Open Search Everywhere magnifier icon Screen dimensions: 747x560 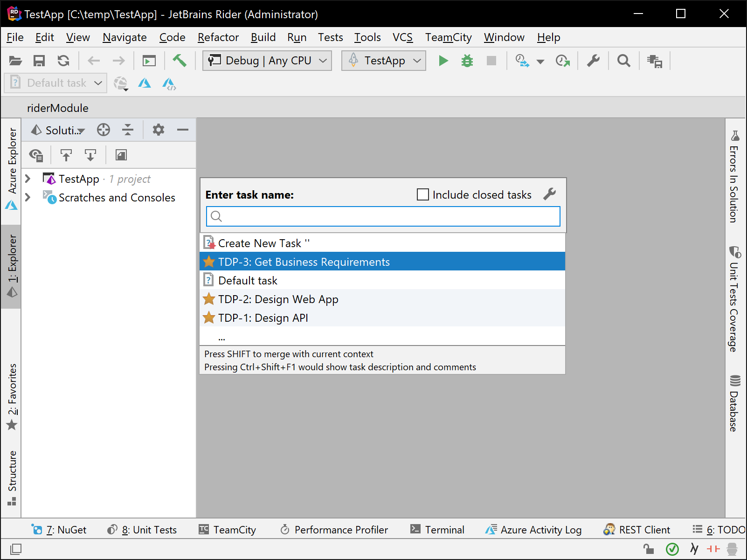point(623,61)
